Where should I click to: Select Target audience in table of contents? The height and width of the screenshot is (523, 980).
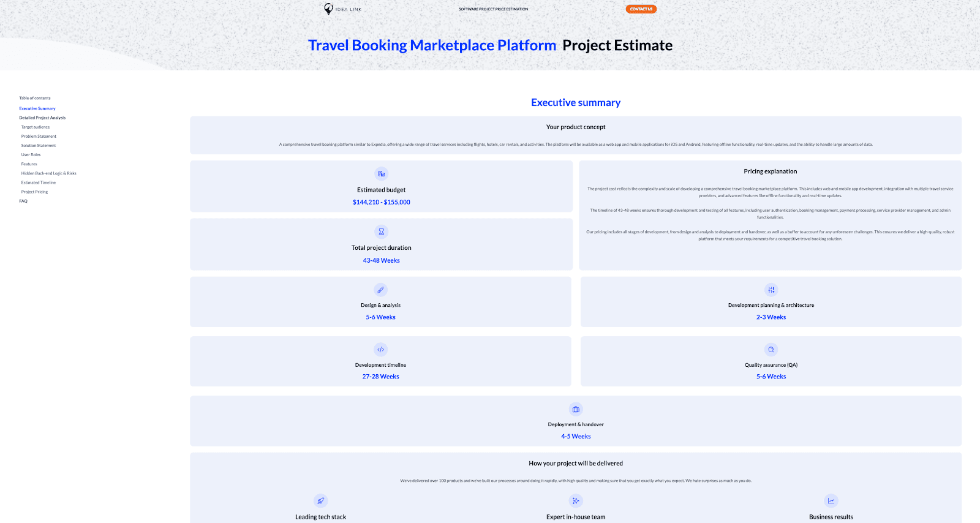click(x=36, y=127)
